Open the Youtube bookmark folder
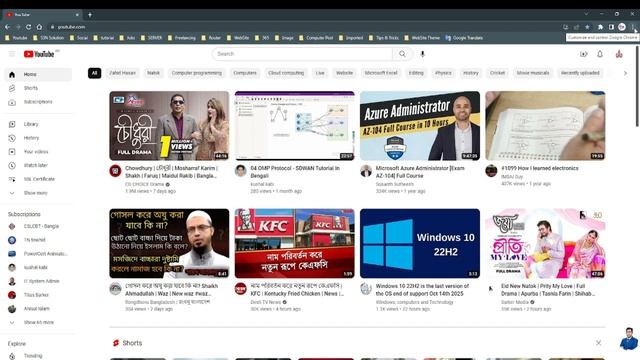640x360 pixels. [16, 38]
